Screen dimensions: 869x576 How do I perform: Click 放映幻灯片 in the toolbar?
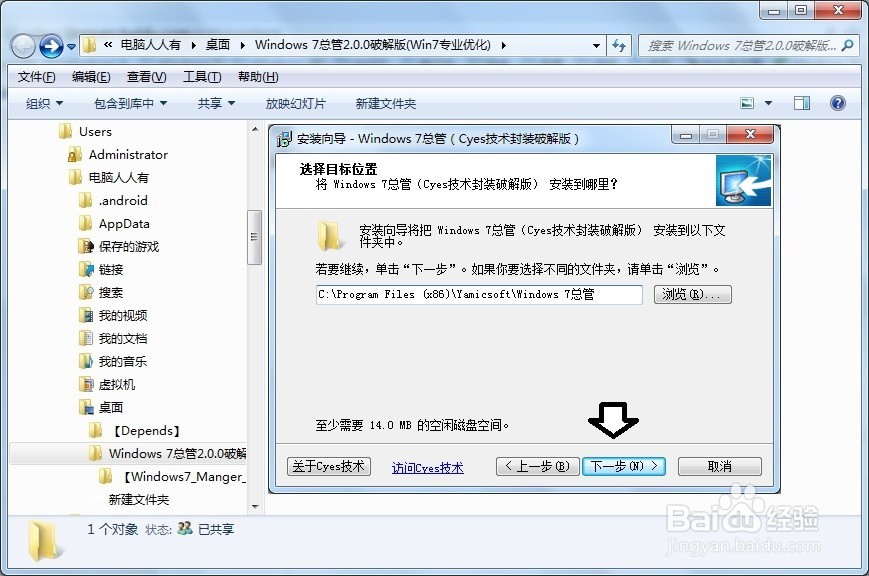295,104
